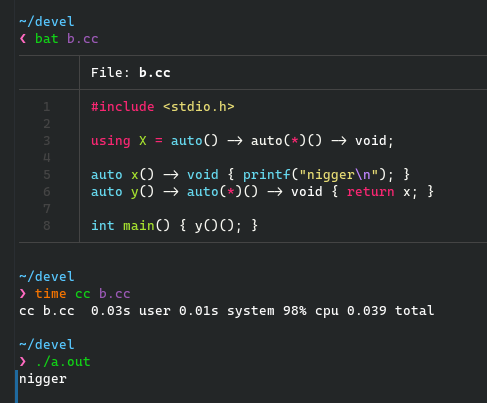Click the red asterisk on line 3
The height and width of the screenshot is (403, 487).
295,141
